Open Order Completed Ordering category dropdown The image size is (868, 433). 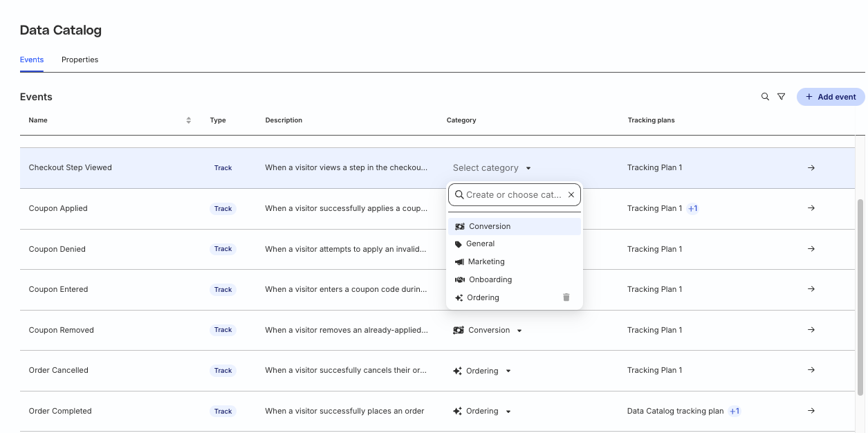tap(482, 411)
